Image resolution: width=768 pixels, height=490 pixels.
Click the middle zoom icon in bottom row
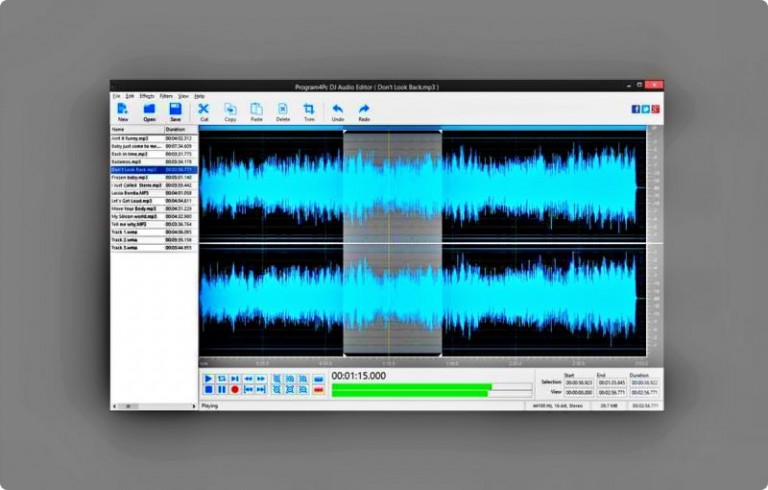[x=290, y=390]
